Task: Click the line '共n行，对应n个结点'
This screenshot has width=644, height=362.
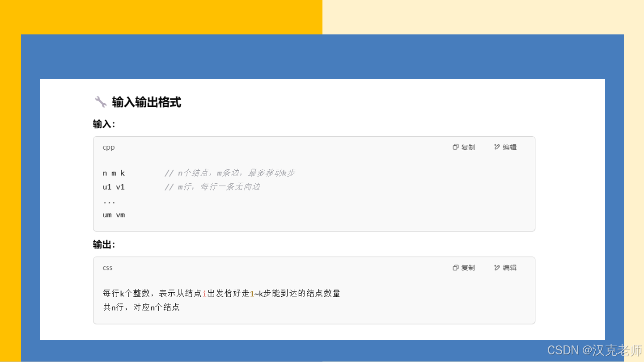Action: coord(141,307)
